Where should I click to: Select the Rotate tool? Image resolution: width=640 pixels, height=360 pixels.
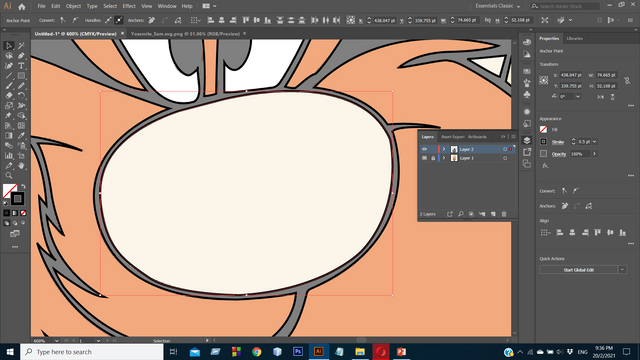coord(21,96)
